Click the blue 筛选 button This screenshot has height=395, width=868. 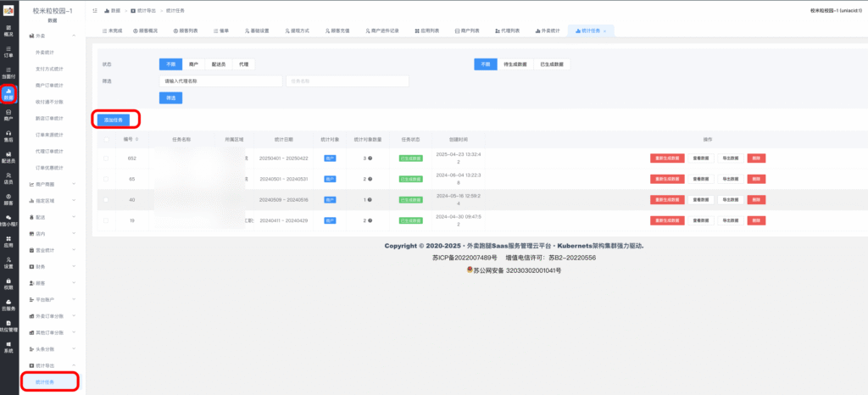click(170, 98)
